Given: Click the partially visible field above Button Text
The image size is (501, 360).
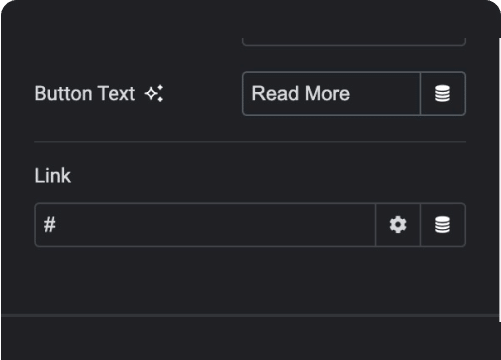Looking at the screenshot, I should (354, 42).
